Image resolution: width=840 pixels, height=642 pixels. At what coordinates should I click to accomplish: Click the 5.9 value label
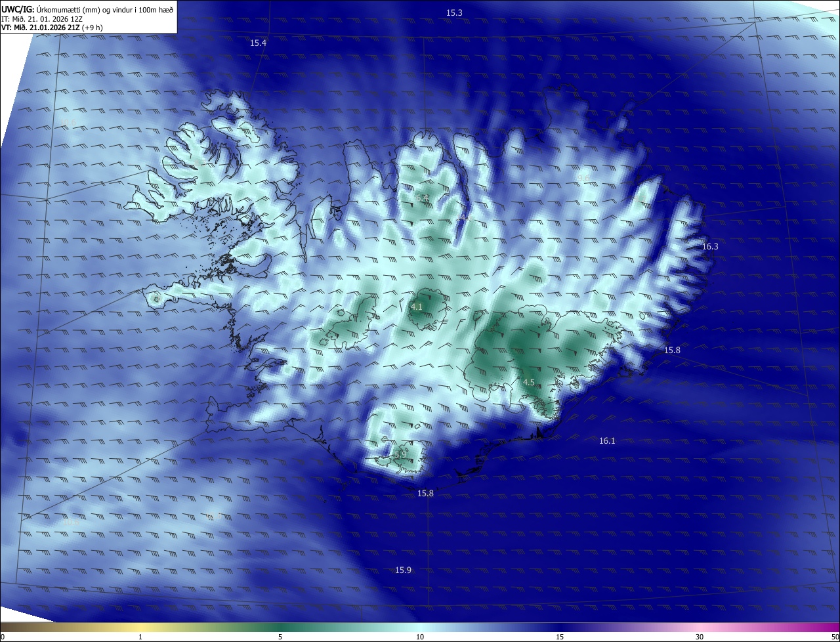400,454
